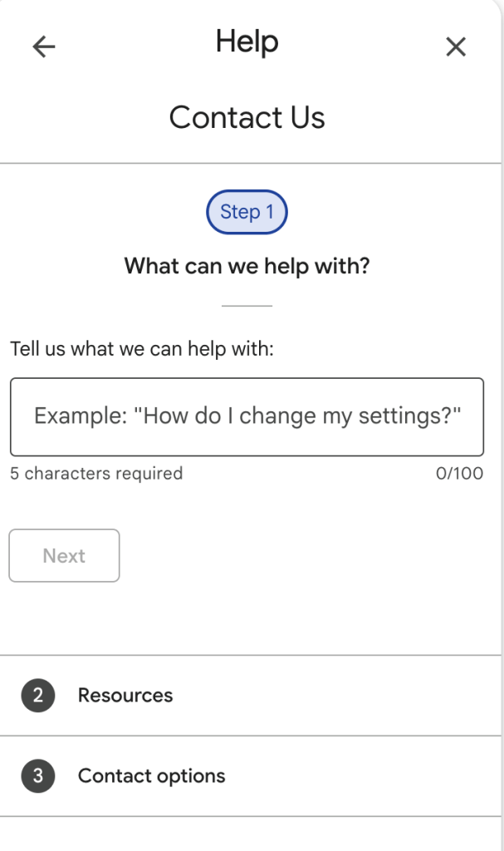The width and height of the screenshot is (504, 851).
Task: Click the number 3 step circle
Action: (38, 776)
